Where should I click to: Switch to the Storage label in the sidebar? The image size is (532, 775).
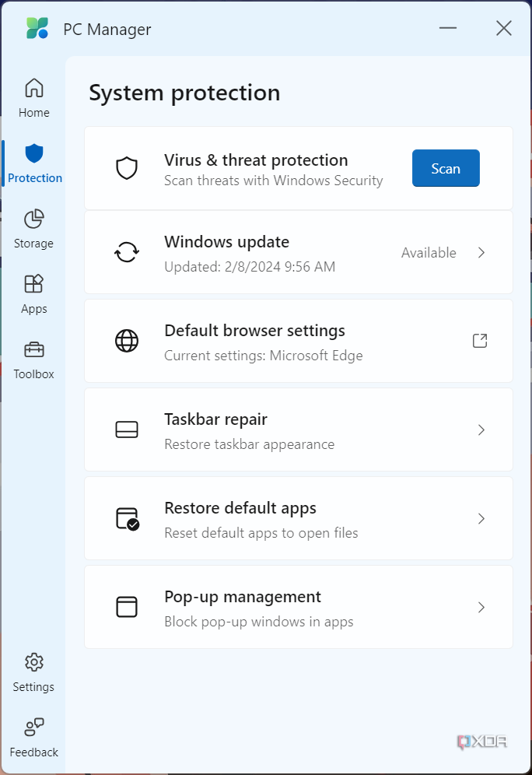point(33,244)
